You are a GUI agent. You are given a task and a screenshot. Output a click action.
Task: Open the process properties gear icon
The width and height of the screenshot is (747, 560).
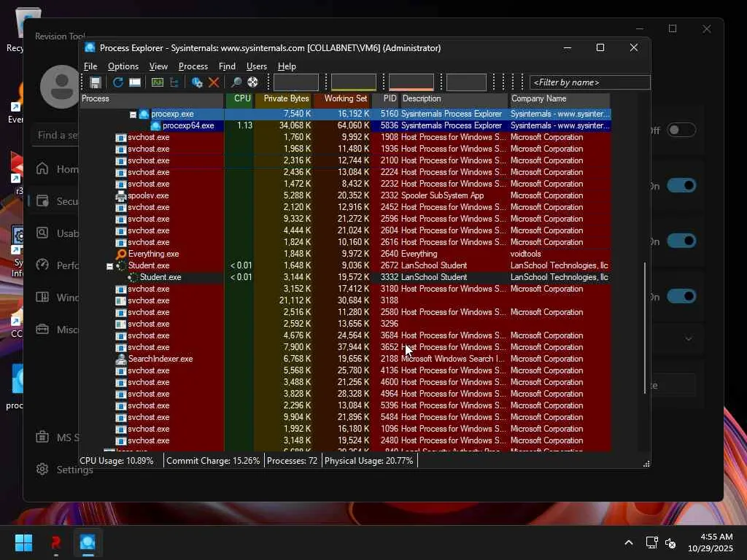click(x=197, y=82)
